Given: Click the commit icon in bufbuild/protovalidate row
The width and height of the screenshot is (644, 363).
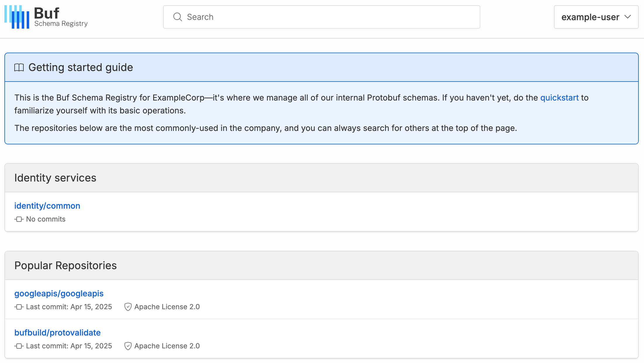Looking at the screenshot, I should [x=19, y=346].
